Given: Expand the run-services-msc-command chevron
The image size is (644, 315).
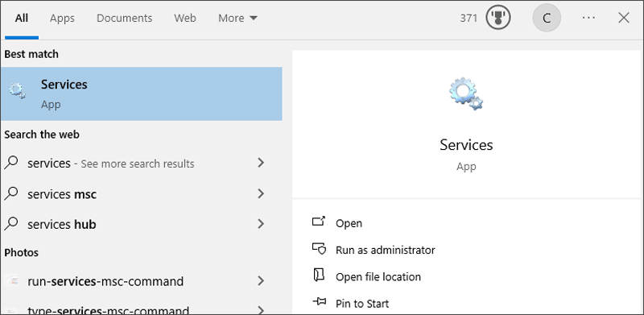Looking at the screenshot, I should click(260, 281).
